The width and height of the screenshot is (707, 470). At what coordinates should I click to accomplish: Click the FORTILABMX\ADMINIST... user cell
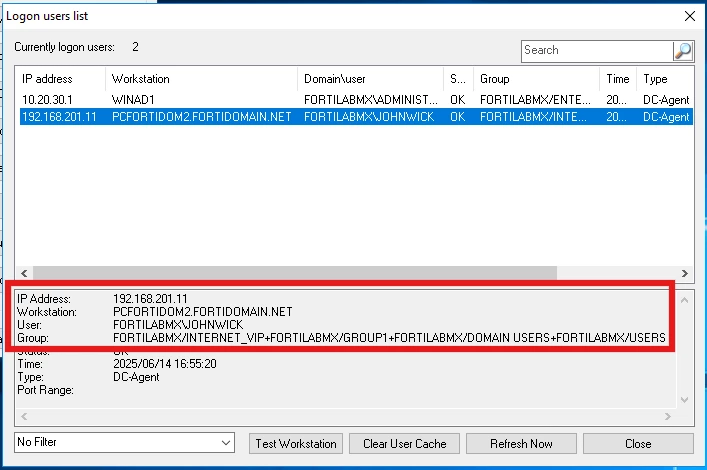371,100
